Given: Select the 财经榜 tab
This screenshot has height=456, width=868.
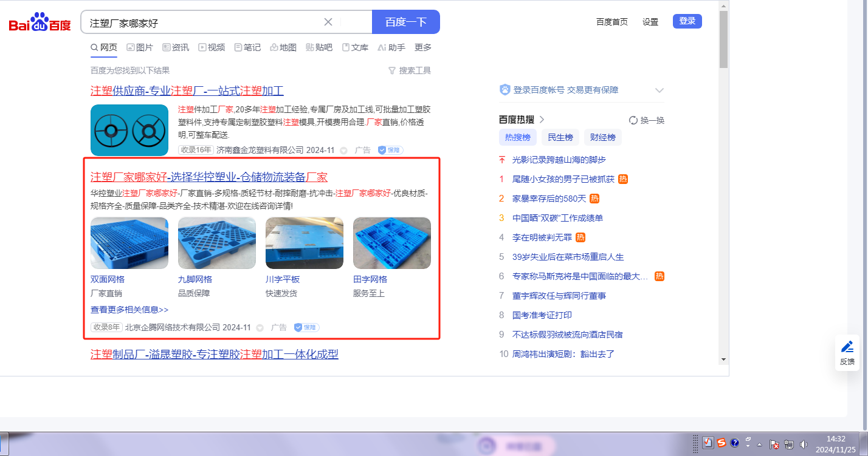Looking at the screenshot, I should point(603,137).
